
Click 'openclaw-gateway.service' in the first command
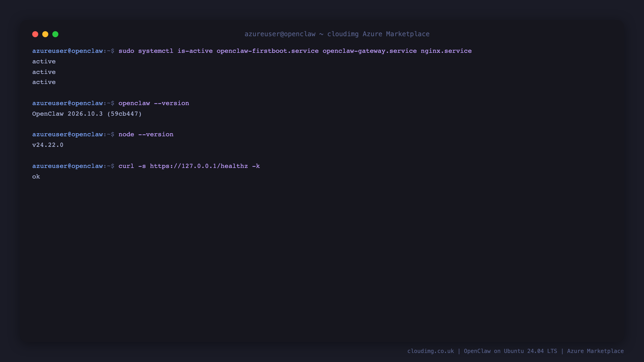tap(370, 51)
